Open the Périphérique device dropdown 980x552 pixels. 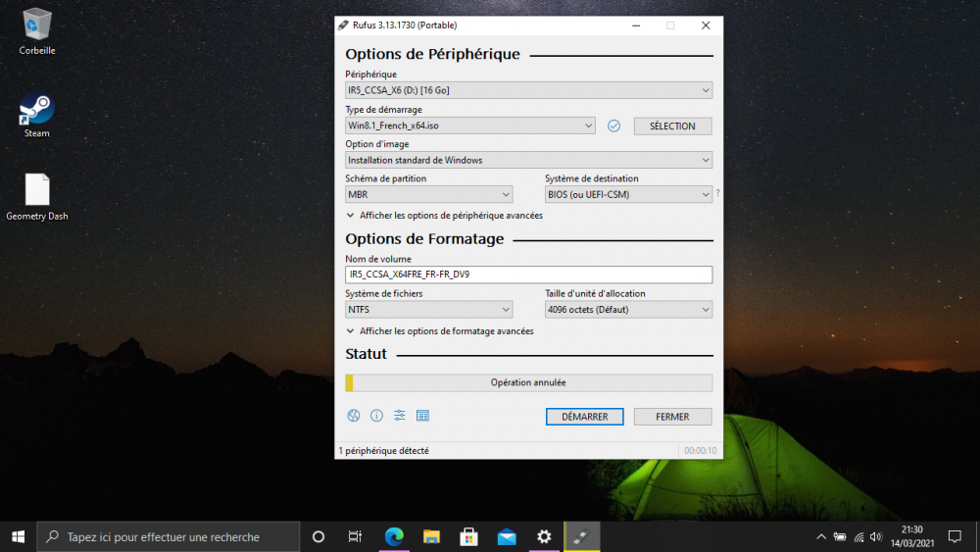528,90
